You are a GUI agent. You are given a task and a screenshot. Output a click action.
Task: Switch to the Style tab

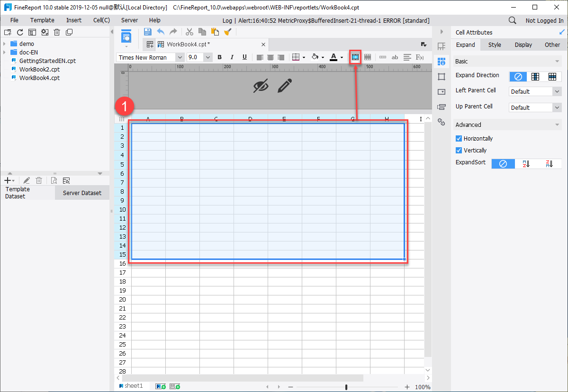coord(495,45)
